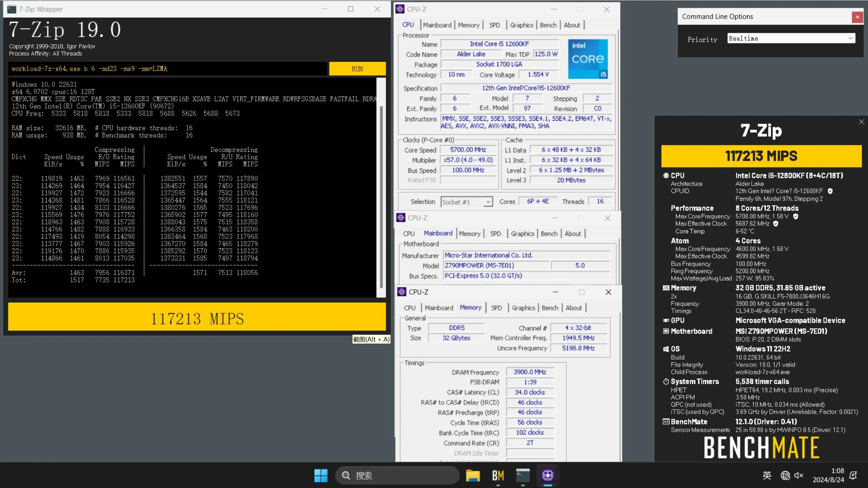The image size is (868, 488).
Task: Click the yellow RUN button
Action: (357, 69)
